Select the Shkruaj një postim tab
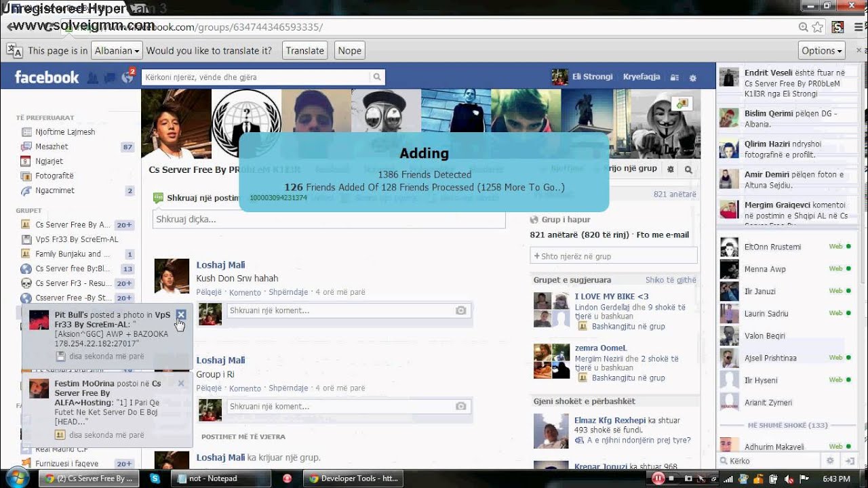 197,198
